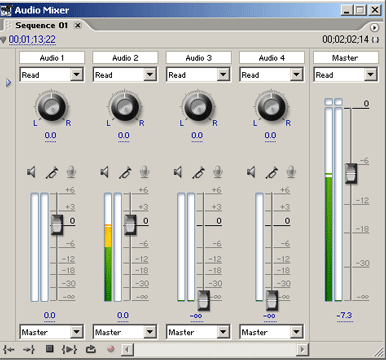Screen dimensions: 386x360
Task: Open Master automation mode dropdown
Action: 371,74
